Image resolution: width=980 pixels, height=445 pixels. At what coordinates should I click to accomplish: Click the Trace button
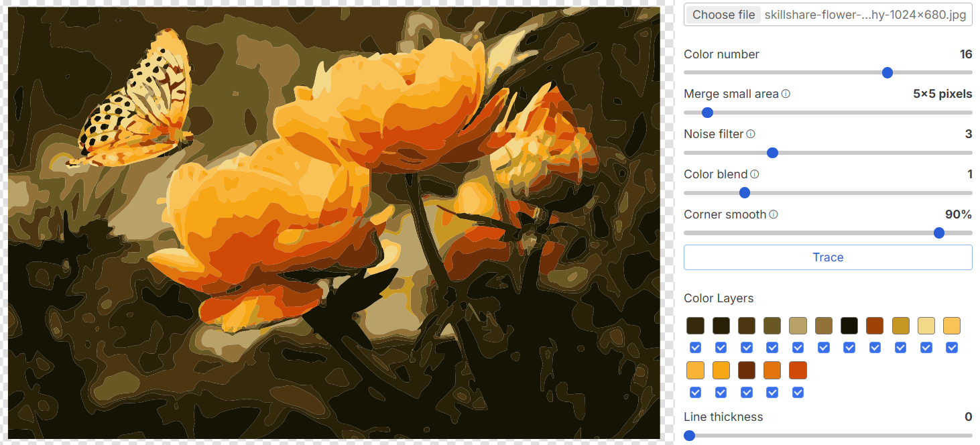tap(828, 257)
